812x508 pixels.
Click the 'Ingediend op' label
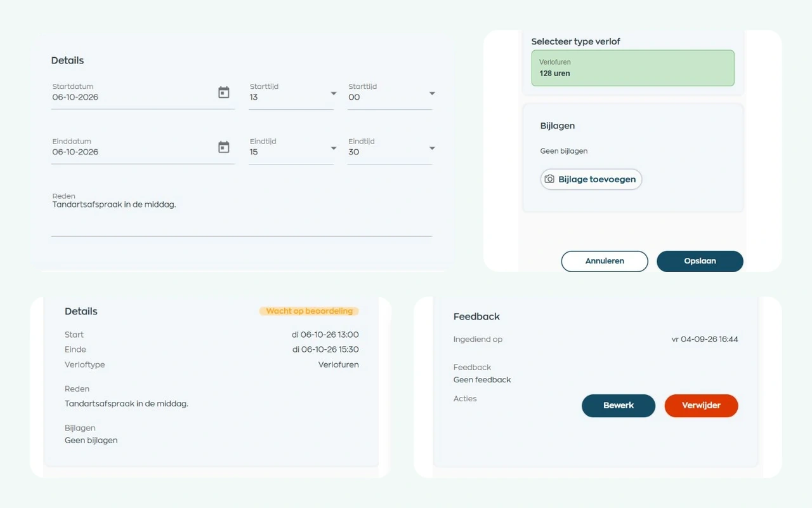478,339
